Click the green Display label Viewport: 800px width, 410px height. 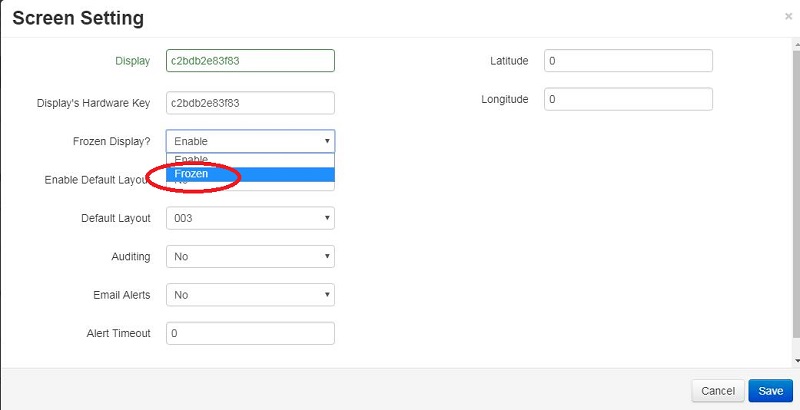coord(132,61)
